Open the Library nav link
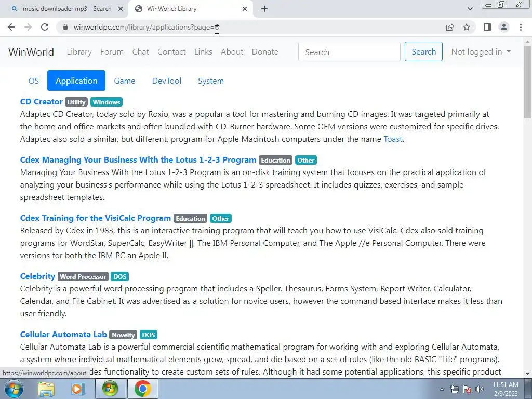The image size is (532, 399). (79, 52)
